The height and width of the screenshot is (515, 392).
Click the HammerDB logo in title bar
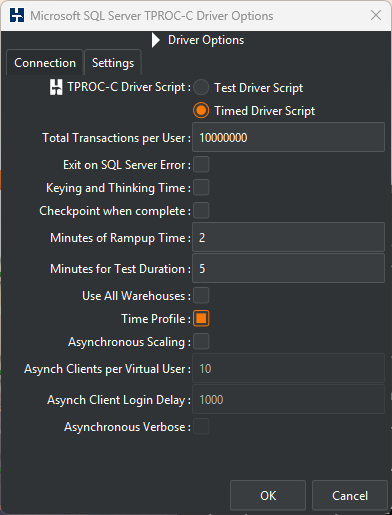point(17,15)
